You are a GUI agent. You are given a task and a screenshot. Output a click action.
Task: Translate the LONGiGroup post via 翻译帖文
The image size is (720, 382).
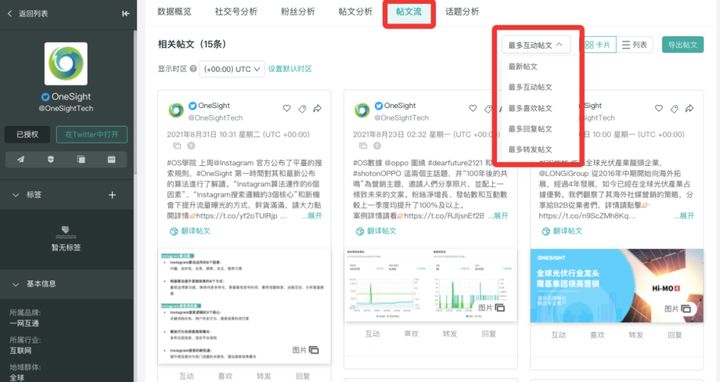[562, 231]
